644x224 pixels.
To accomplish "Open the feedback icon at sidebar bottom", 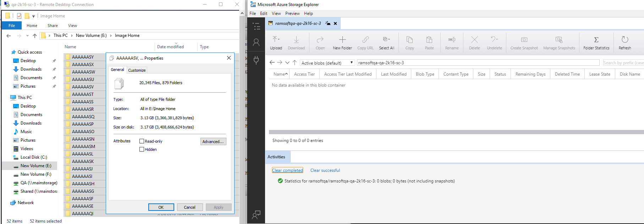I will point(256,214).
